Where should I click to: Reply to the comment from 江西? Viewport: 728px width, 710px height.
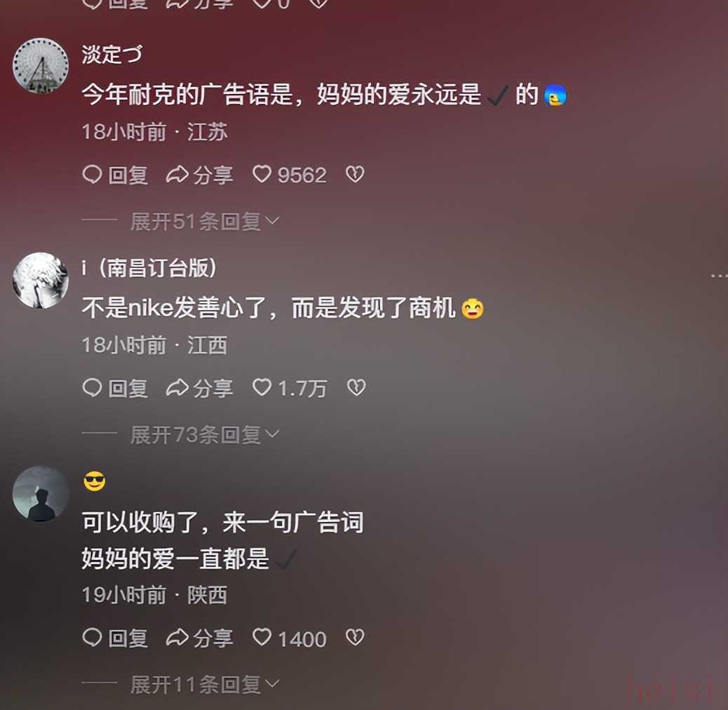(x=115, y=388)
